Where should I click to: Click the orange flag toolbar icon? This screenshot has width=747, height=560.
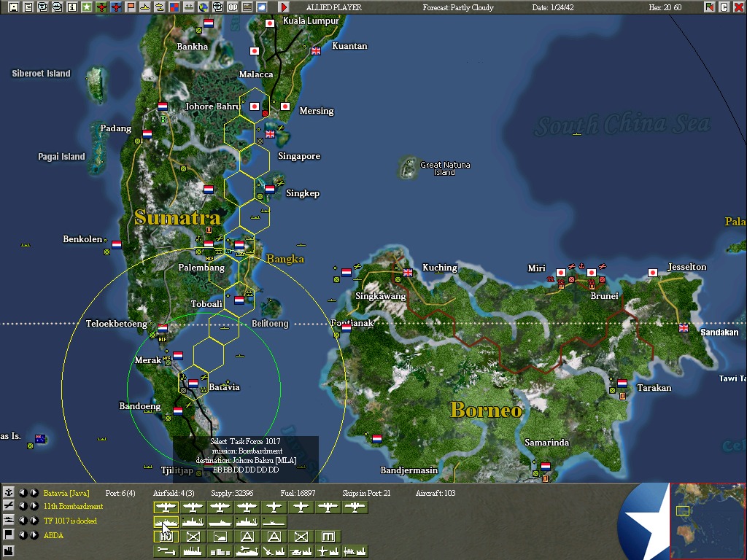pyautogui.click(x=131, y=7)
